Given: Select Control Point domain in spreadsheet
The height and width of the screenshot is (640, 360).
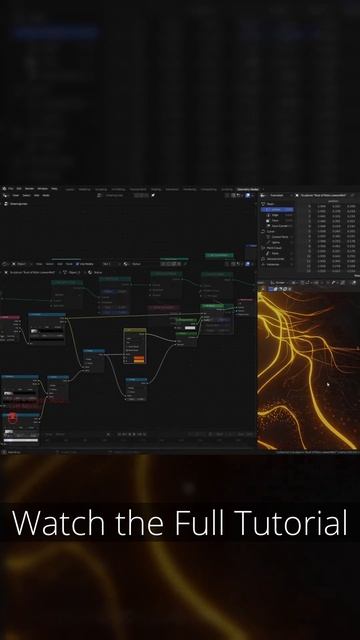Looking at the screenshot, I should [280, 237].
